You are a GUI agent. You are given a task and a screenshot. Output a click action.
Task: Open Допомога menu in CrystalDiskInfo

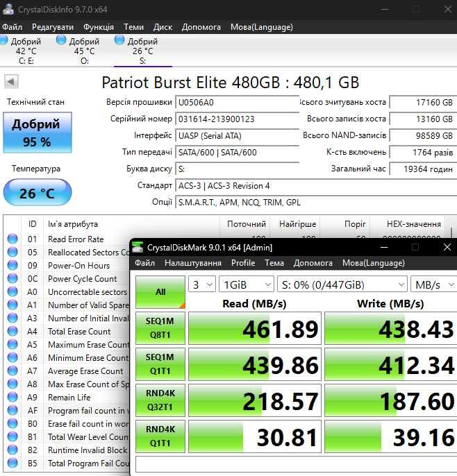201,27
